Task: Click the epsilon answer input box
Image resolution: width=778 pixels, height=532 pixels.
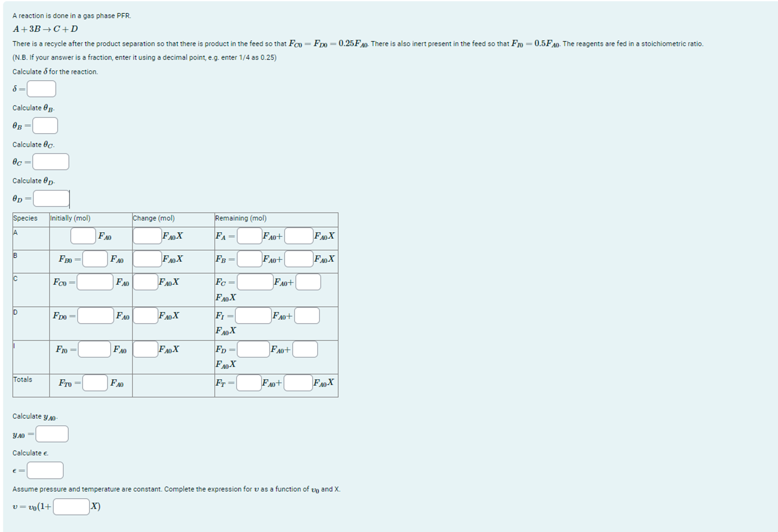Action: (x=45, y=470)
